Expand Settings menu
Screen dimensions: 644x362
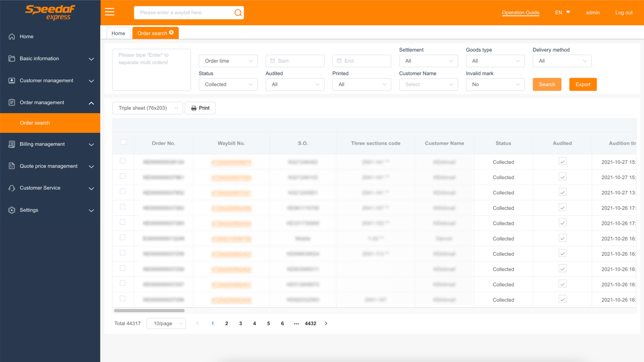[91, 210]
